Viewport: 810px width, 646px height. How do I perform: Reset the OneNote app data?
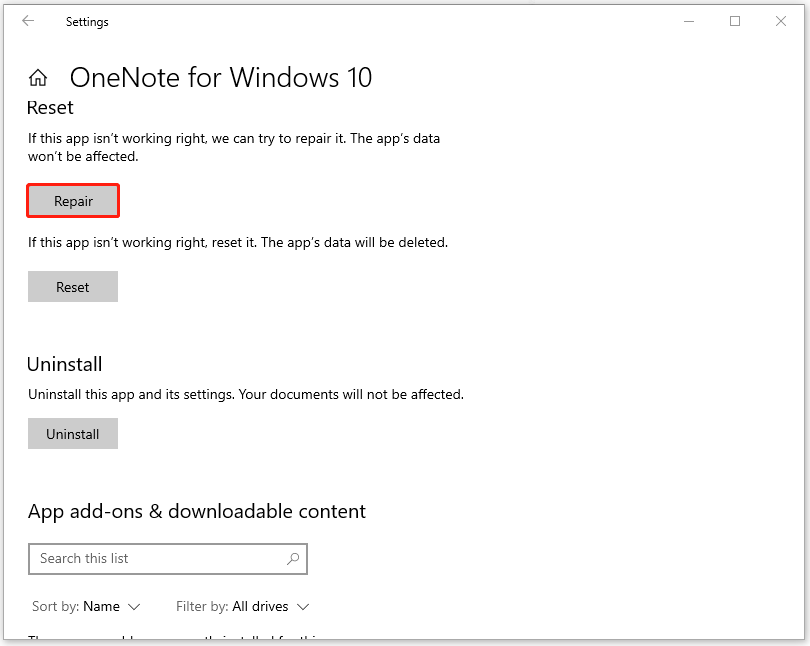pos(73,287)
